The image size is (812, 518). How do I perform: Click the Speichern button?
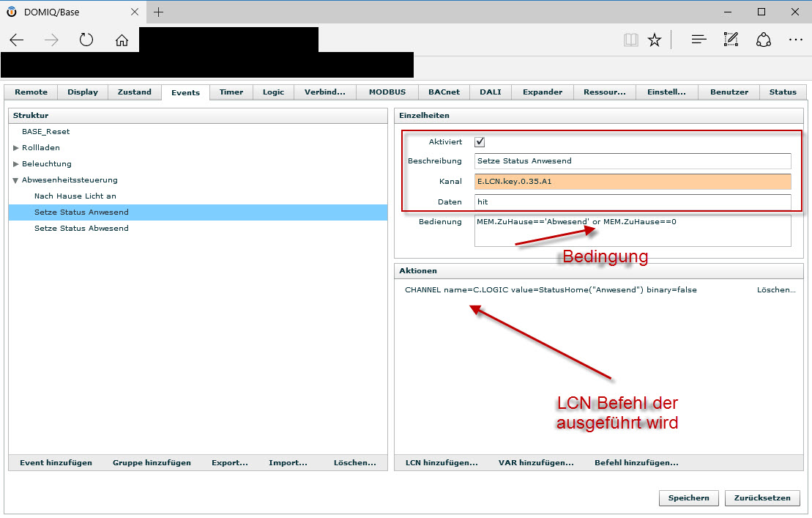tap(688, 498)
